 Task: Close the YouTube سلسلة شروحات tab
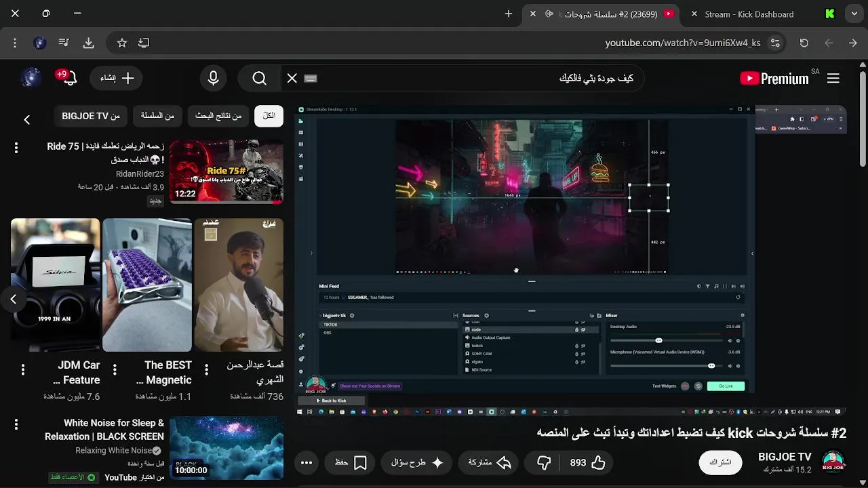click(x=533, y=14)
